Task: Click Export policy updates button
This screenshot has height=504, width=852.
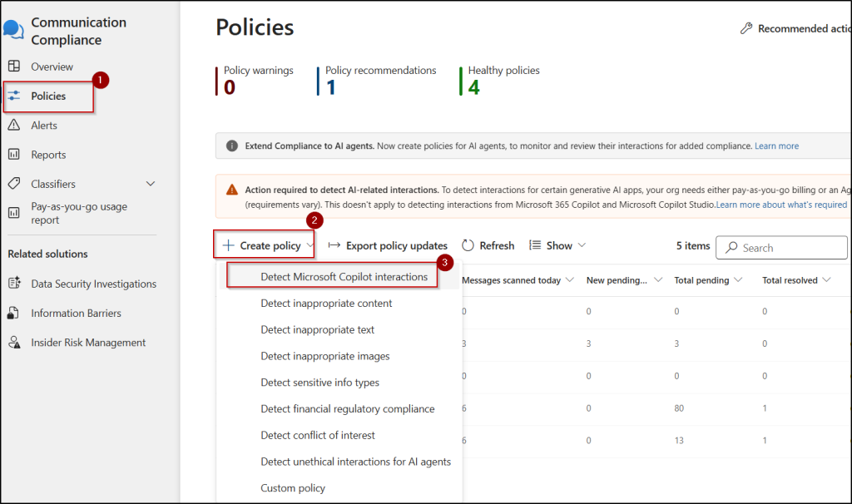Action: 388,245
